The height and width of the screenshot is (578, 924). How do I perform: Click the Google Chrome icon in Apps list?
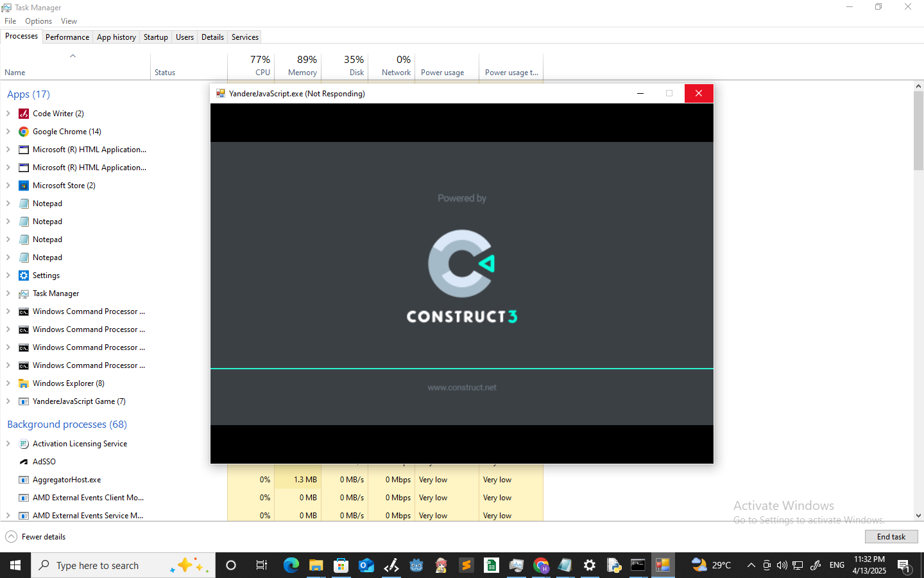(x=24, y=132)
